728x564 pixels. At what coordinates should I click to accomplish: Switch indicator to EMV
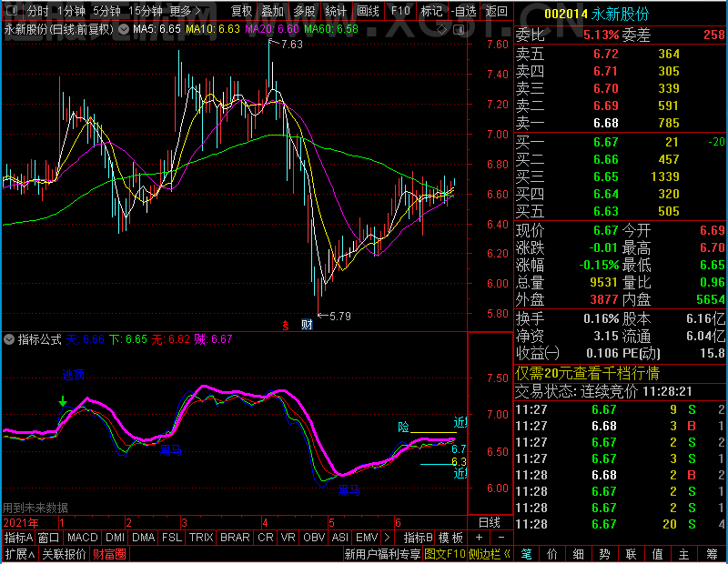367,538
